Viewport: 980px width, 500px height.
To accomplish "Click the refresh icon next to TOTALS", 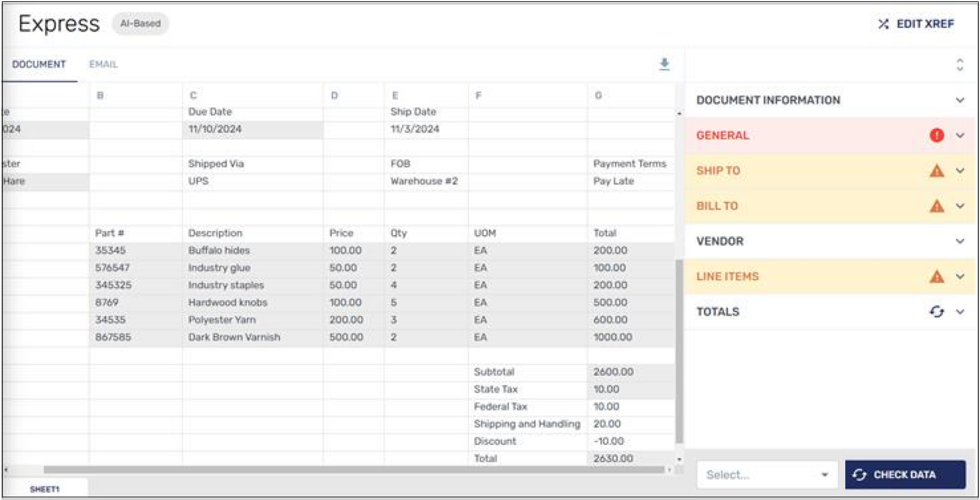I will (x=937, y=311).
